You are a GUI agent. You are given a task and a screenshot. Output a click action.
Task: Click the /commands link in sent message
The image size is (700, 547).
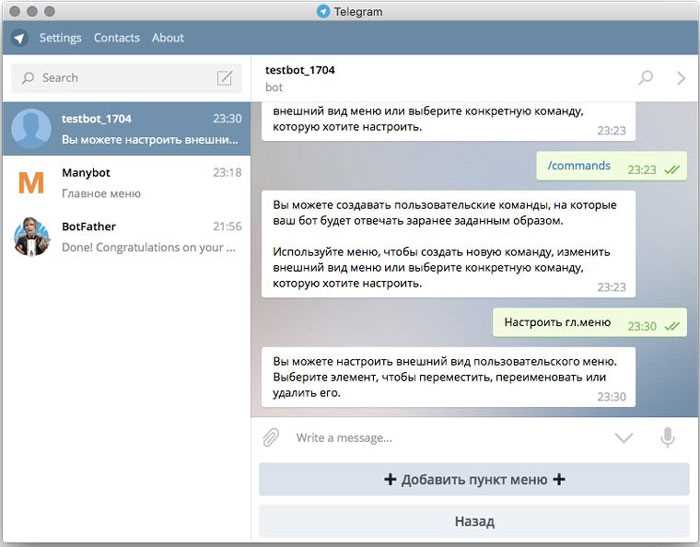click(579, 166)
